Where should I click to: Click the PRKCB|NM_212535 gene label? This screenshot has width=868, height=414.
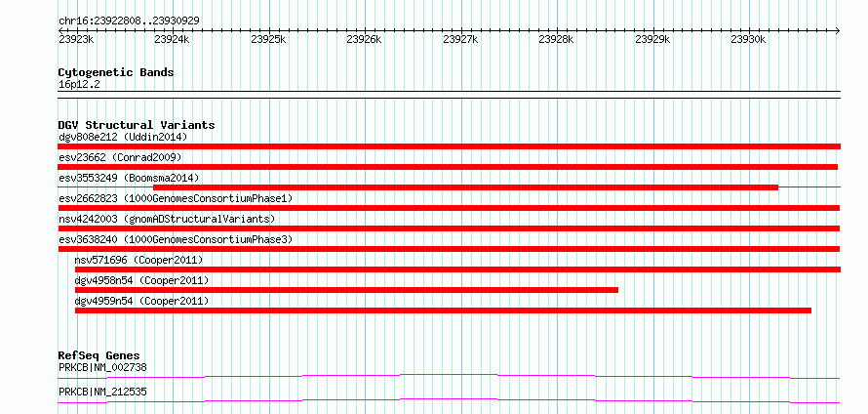pos(102,392)
